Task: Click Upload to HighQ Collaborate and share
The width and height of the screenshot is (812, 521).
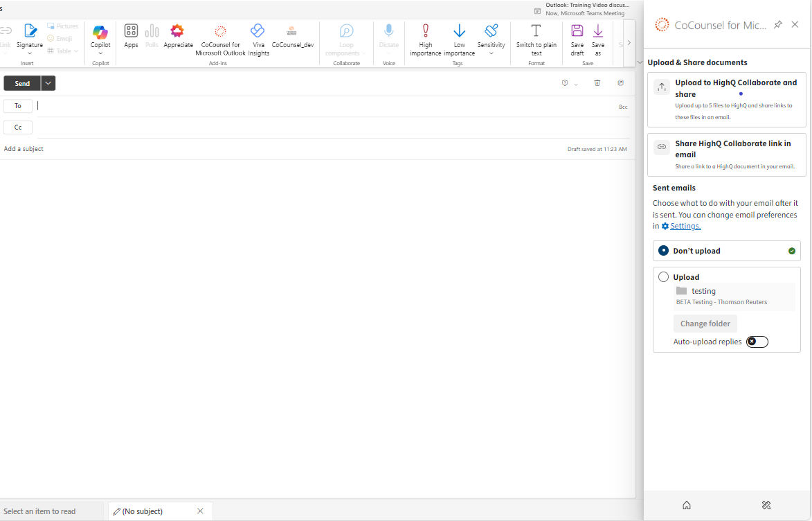Action: point(727,100)
